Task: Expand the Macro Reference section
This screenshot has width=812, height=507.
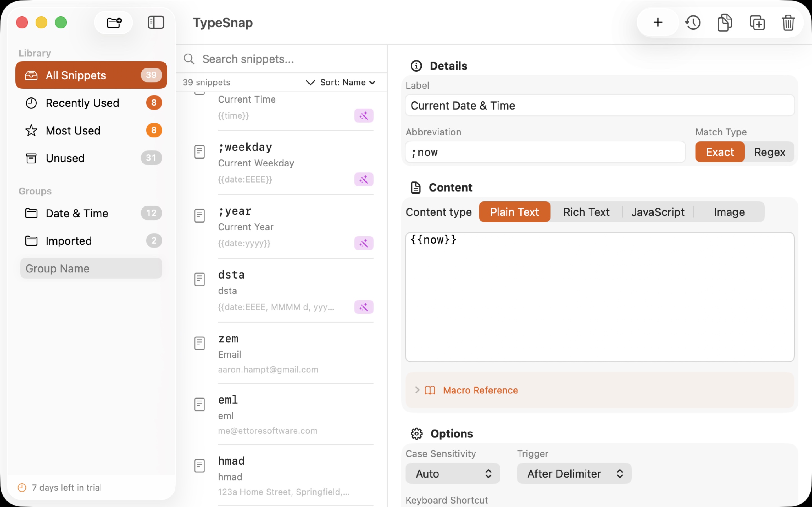Action: (480, 390)
